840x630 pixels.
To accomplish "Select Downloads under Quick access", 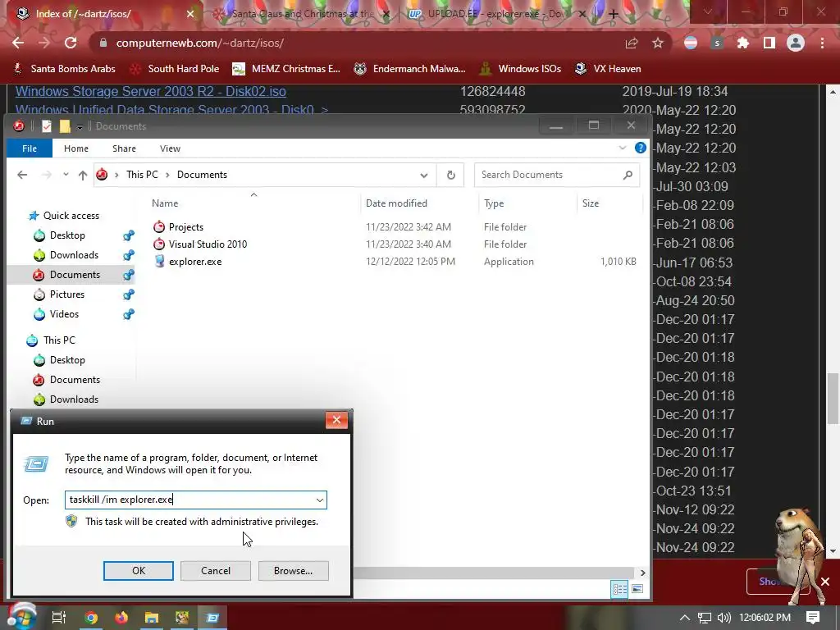I will [74, 255].
